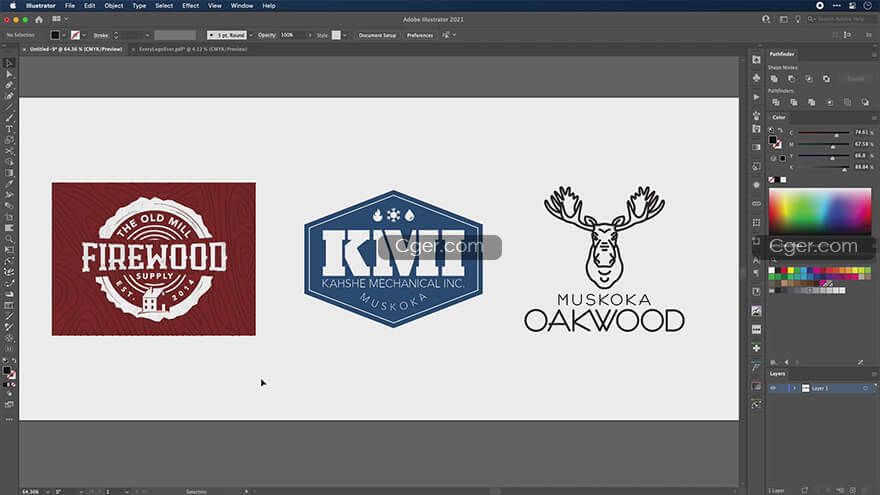Open the Links panel chain icon
Screen dimensions: 880x495
pyautogui.click(x=757, y=203)
